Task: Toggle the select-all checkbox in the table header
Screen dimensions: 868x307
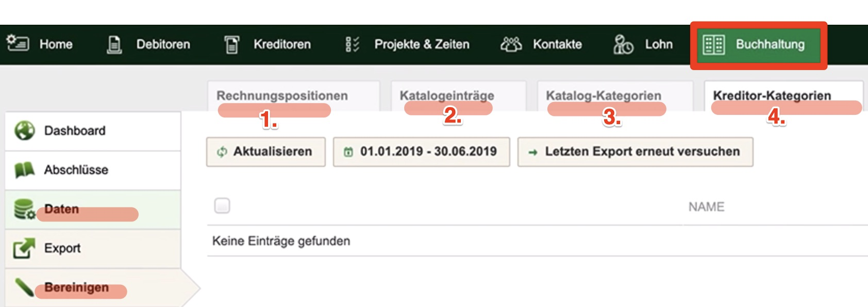Action: click(x=222, y=206)
